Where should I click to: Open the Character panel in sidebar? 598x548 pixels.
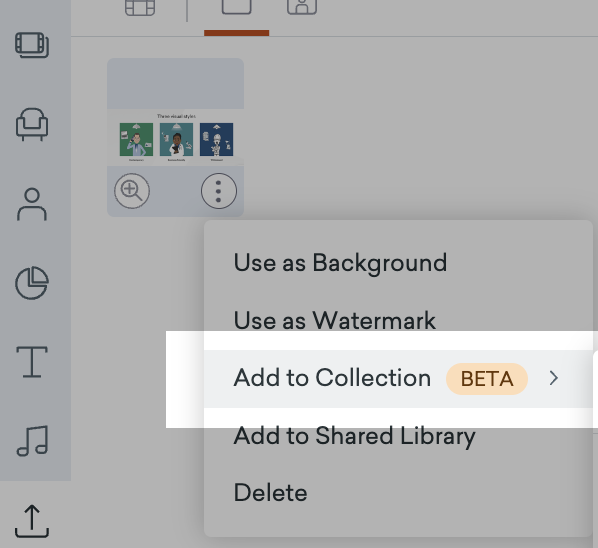pos(32,204)
